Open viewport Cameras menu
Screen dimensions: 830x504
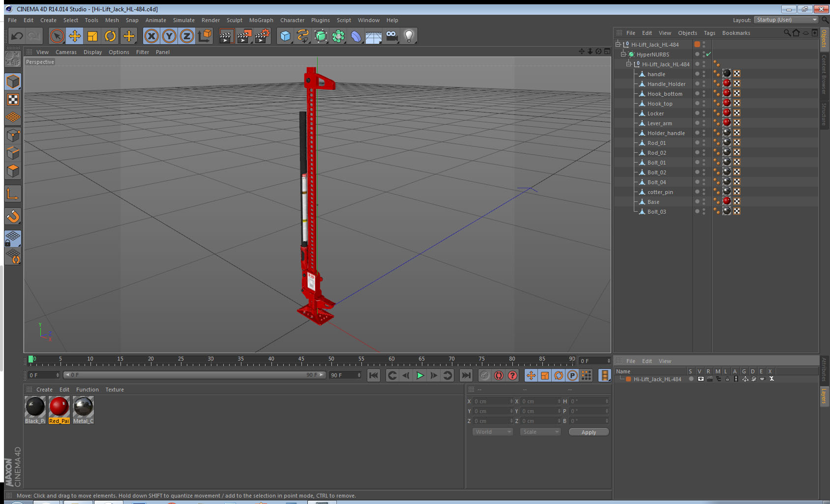click(66, 52)
